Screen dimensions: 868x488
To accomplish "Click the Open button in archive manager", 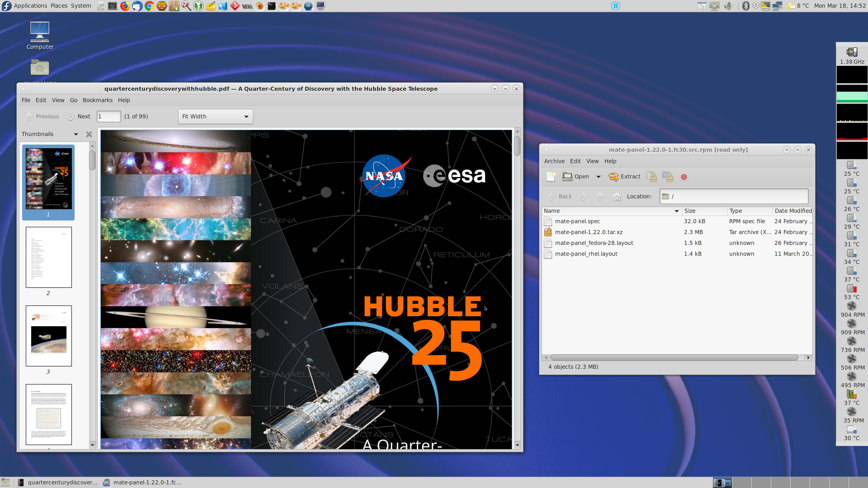I will (x=576, y=176).
